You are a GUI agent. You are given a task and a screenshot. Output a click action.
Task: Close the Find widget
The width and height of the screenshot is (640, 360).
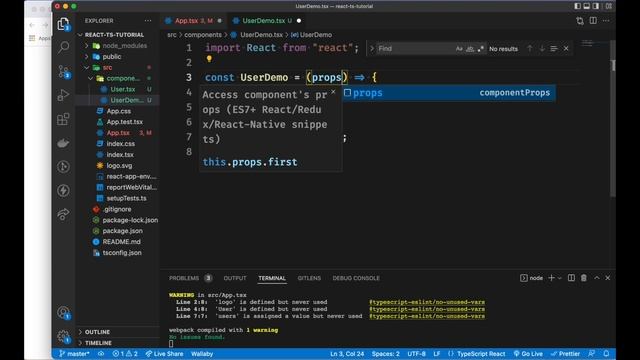(x=566, y=49)
